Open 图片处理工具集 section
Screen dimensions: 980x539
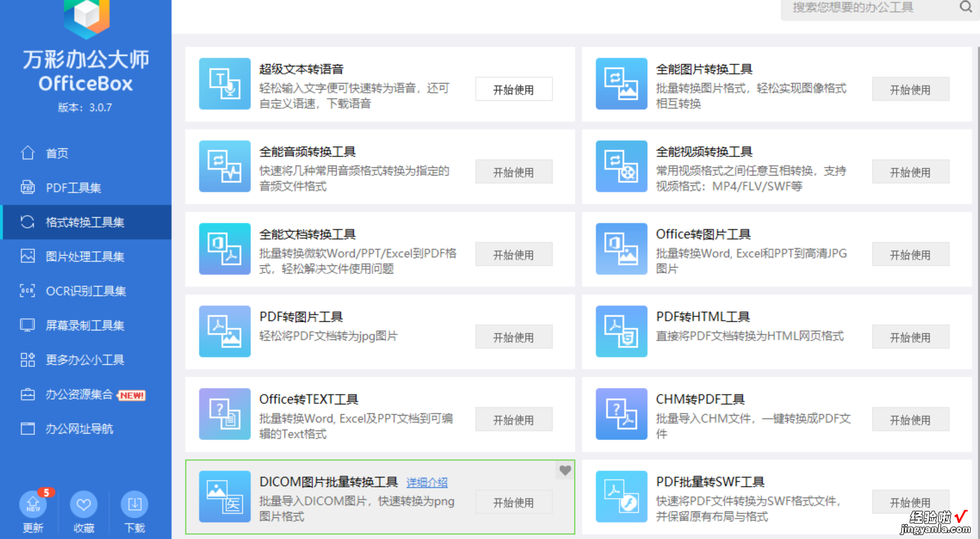click(x=86, y=256)
